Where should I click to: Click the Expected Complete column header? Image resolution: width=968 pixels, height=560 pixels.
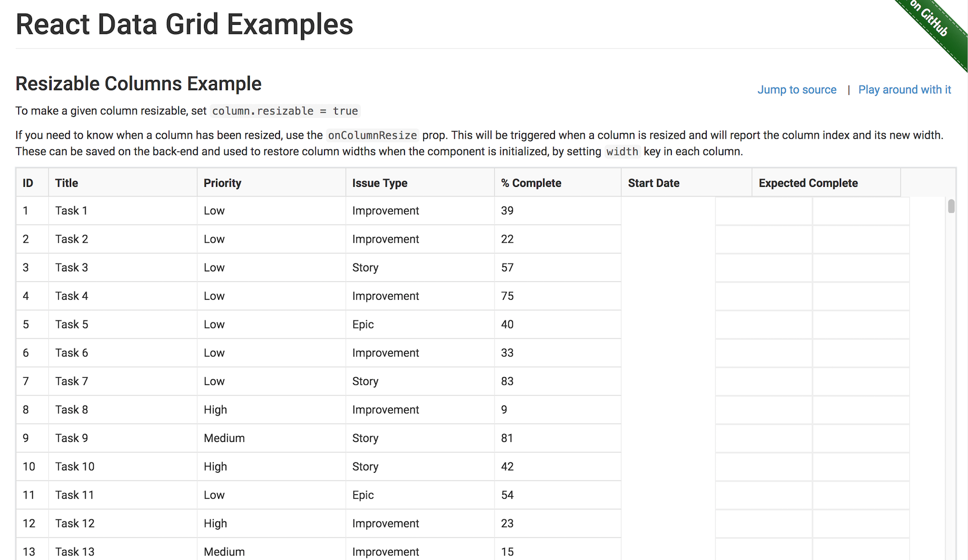(808, 183)
